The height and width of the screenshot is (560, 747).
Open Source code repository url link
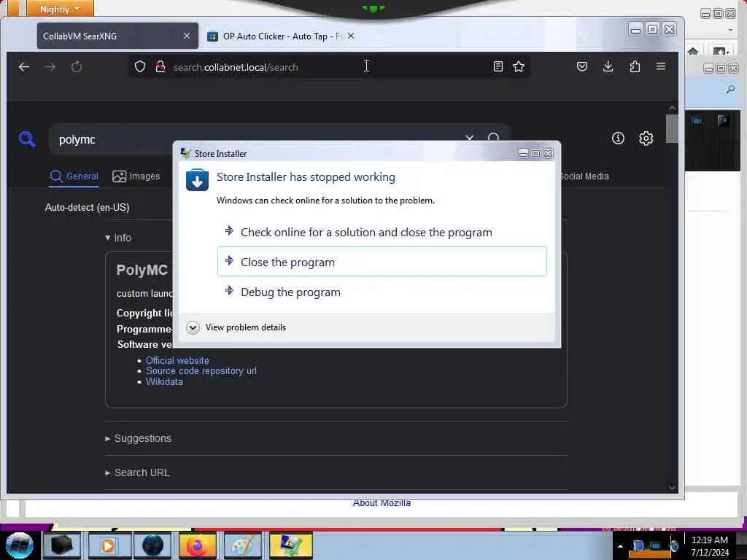[201, 371]
